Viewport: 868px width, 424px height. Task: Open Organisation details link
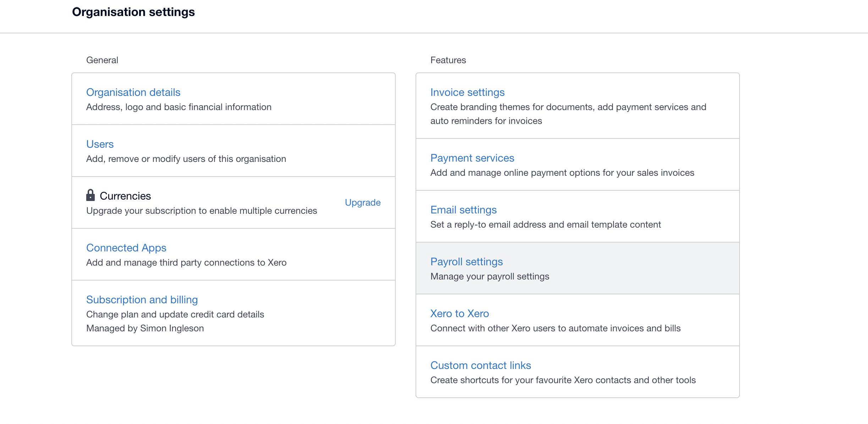point(133,92)
